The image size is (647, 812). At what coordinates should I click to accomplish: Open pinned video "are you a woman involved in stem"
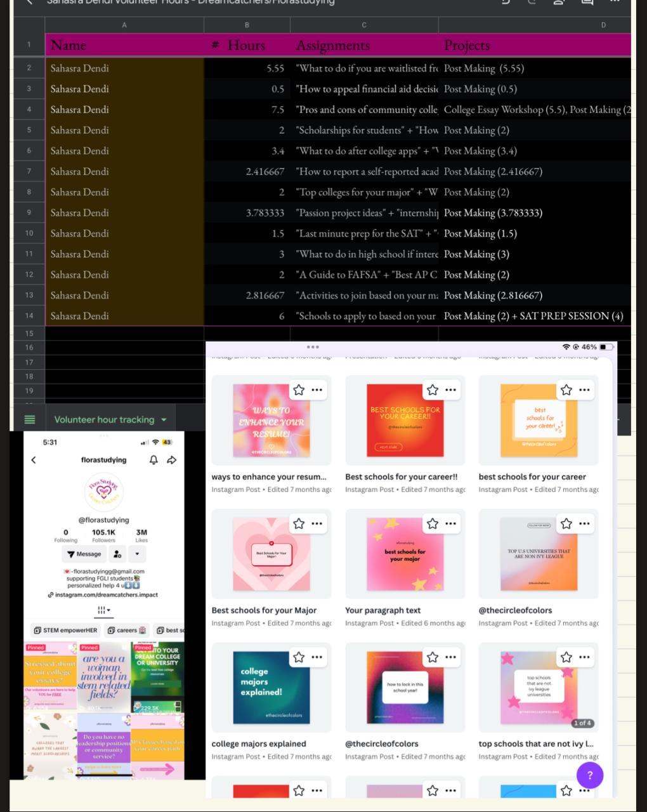point(103,677)
